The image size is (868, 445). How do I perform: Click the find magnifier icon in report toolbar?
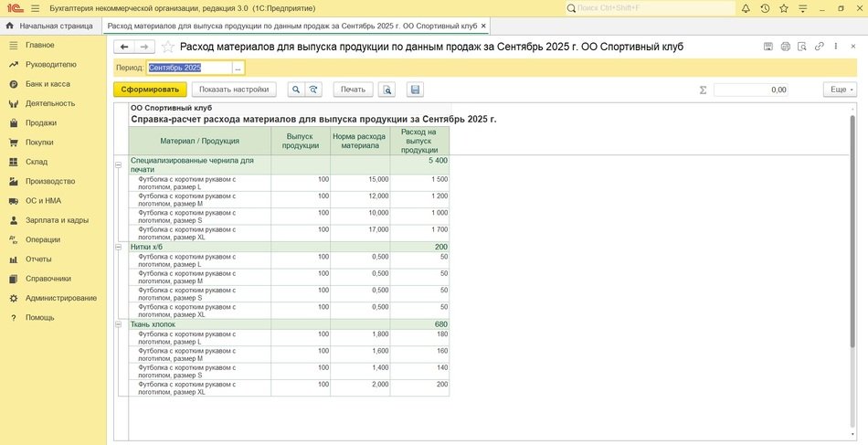(x=295, y=90)
